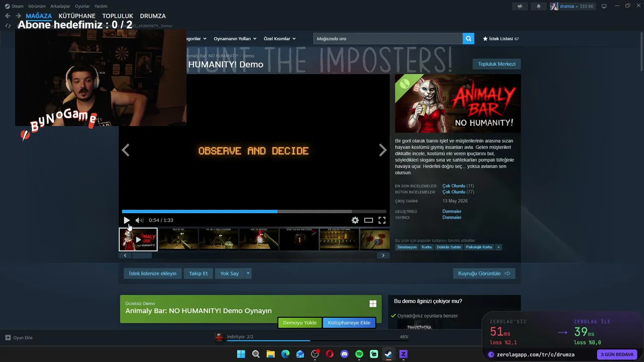Open Microsoft Edge from the taskbar

285,354
